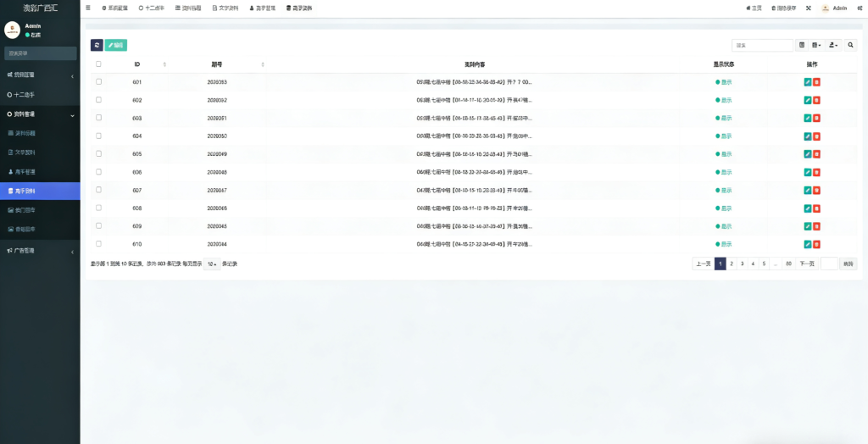The height and width of the screenshot is (444, 868).
Task: Check the select-all checkbox in table header
Action: click(x=99, y=64)
